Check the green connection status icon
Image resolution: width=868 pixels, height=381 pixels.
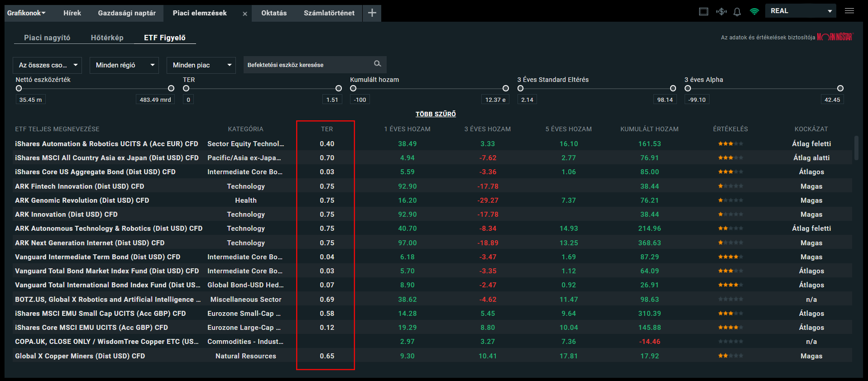(754, 12)
